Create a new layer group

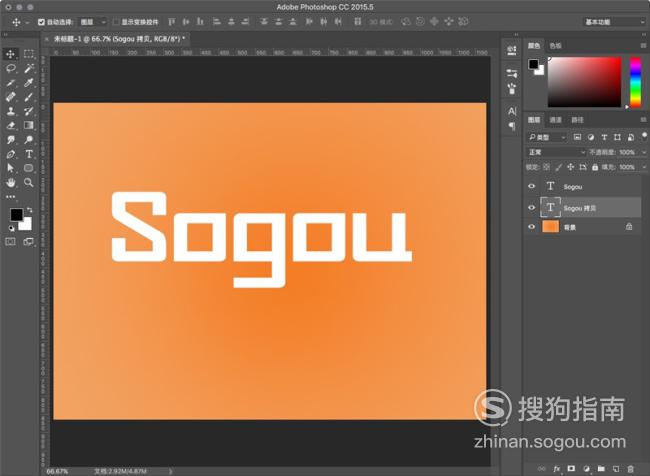click(x=601, y=469)
